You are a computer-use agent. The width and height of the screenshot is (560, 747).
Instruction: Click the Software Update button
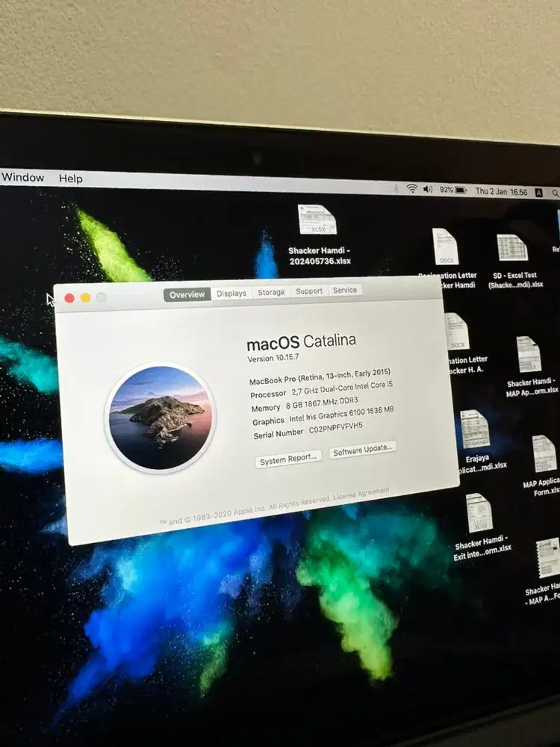[362, 450]
